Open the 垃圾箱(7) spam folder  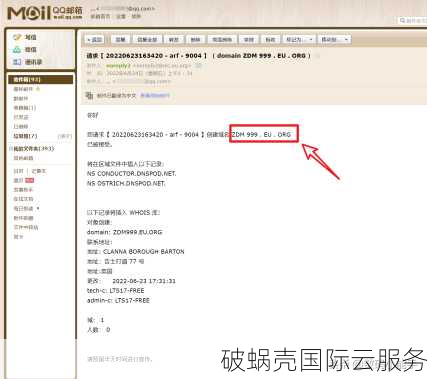[x=25, y=136]
